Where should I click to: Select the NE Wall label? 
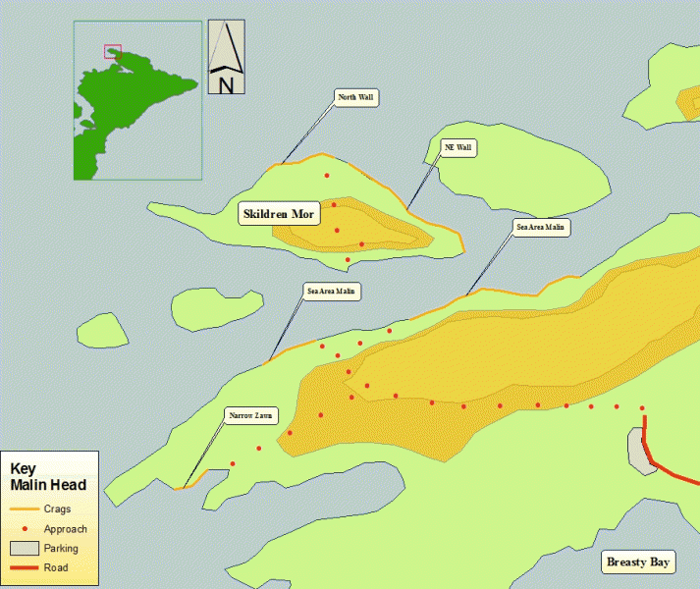point(458,147)
